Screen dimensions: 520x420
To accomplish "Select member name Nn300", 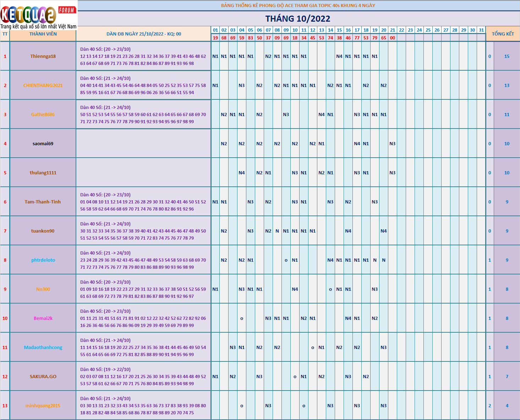I will click(43, 289).
